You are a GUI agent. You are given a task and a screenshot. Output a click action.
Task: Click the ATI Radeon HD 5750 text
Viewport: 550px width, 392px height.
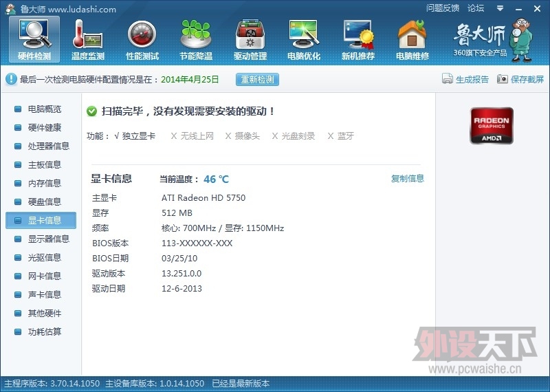(x=203, y=198)
